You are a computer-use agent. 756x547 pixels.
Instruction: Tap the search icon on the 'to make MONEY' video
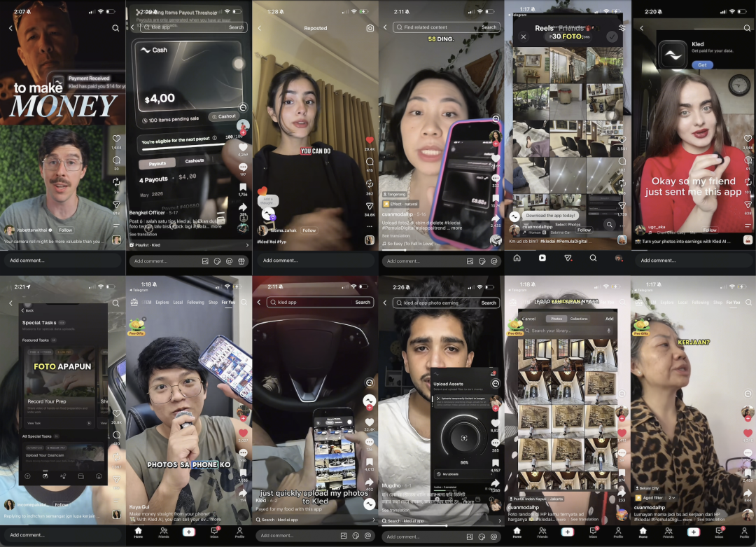point(115,28)
